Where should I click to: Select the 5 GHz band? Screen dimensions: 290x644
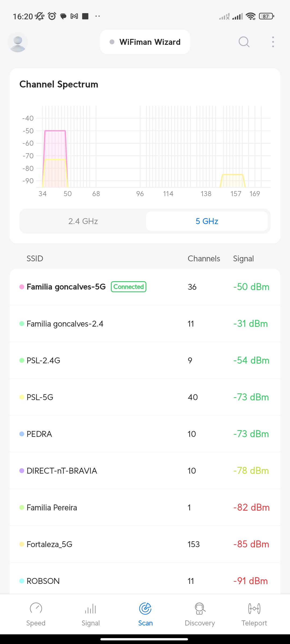pyautogui.click(x=207, y=221)
